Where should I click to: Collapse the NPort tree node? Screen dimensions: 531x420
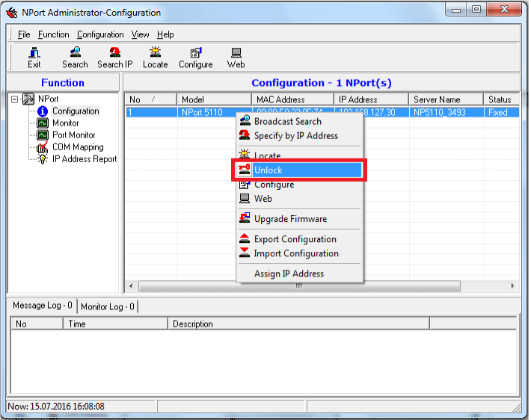tap(15, 99)
